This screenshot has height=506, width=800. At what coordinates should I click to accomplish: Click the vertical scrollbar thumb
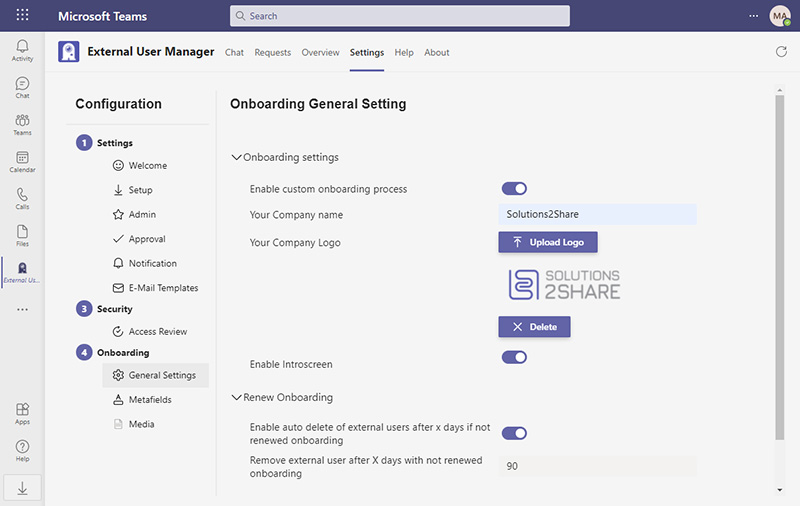tap(780, 267)
